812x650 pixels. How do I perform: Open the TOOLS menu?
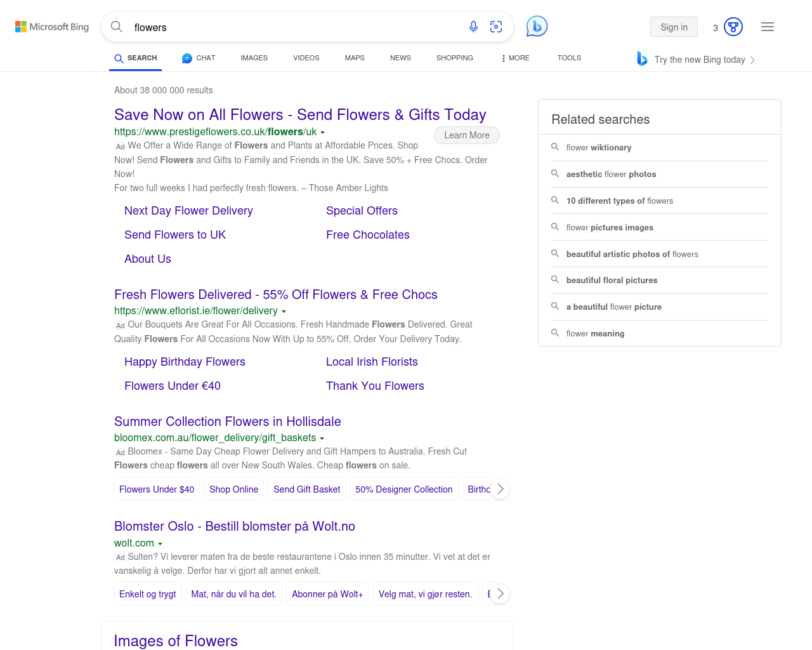[x=569, y=58]
